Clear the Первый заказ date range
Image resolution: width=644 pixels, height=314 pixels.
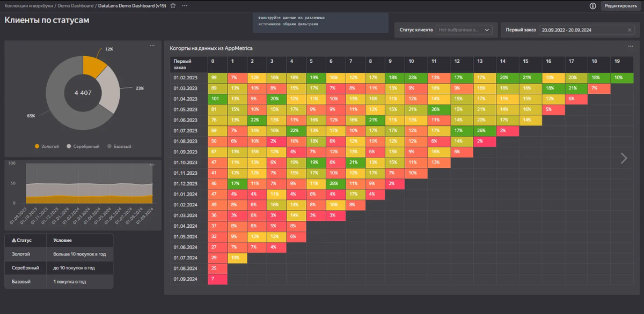click(630, 30)
